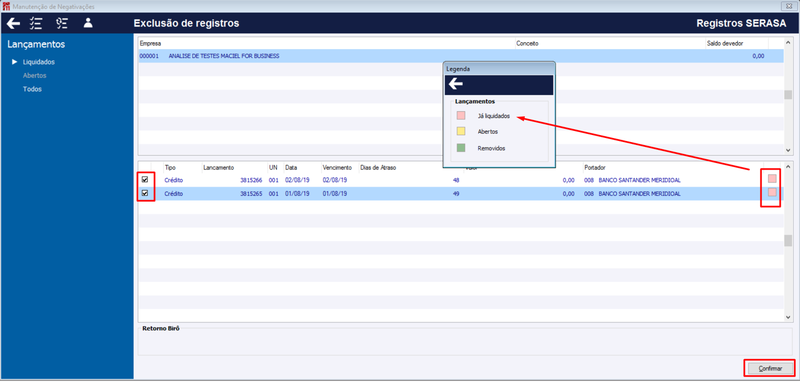The width and height of the screenshot is (800, 383).
Task: Click the pin list icon beside the checklist
Action: point(62,23)
